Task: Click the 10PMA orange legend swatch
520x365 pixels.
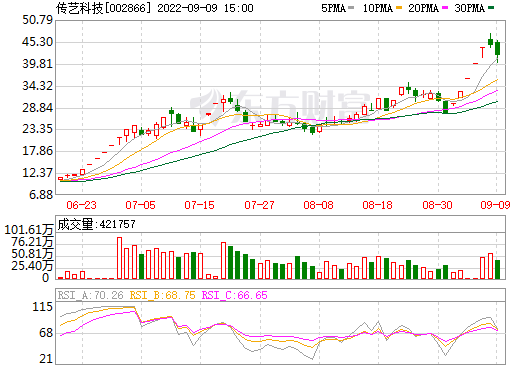Action: click(x=399, y=8)
